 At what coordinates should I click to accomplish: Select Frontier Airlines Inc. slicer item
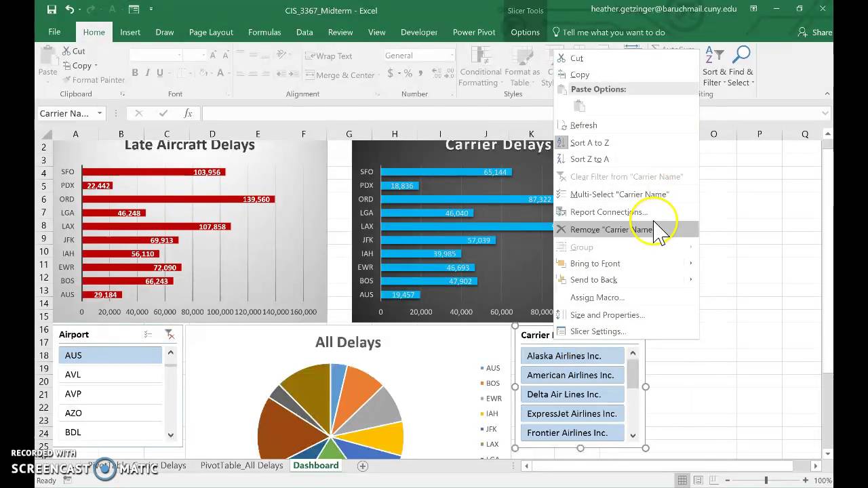tap(572, 432)
